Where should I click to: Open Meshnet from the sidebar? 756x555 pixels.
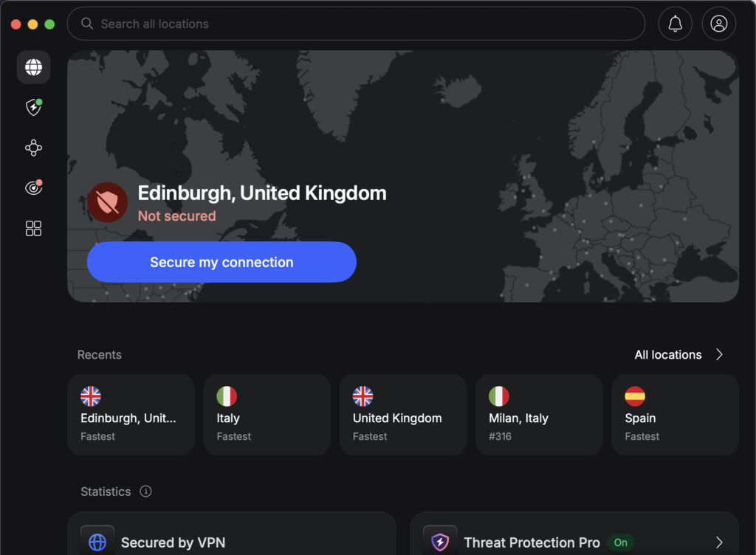click(x=33, y=148)
